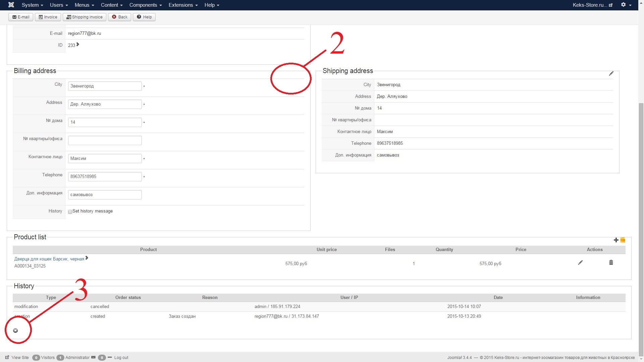Click the yellow box icon in Product list
Viewport: 644px width, 362px height.
coord(623,240)
